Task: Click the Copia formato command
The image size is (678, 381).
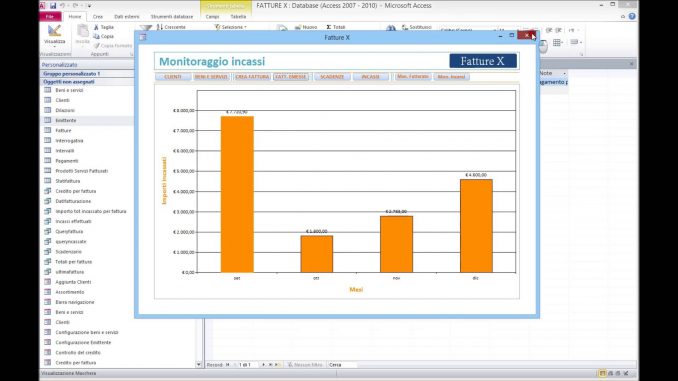Action: click(x=112, y=45)
